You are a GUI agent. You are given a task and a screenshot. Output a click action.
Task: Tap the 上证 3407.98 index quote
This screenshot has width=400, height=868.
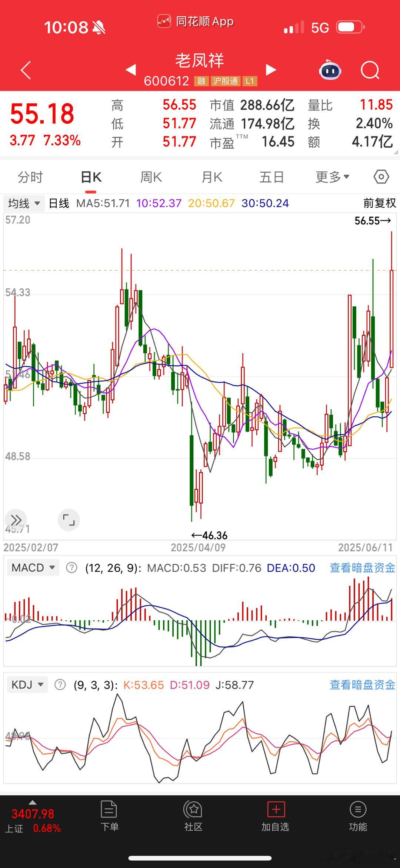pos(33,821)
